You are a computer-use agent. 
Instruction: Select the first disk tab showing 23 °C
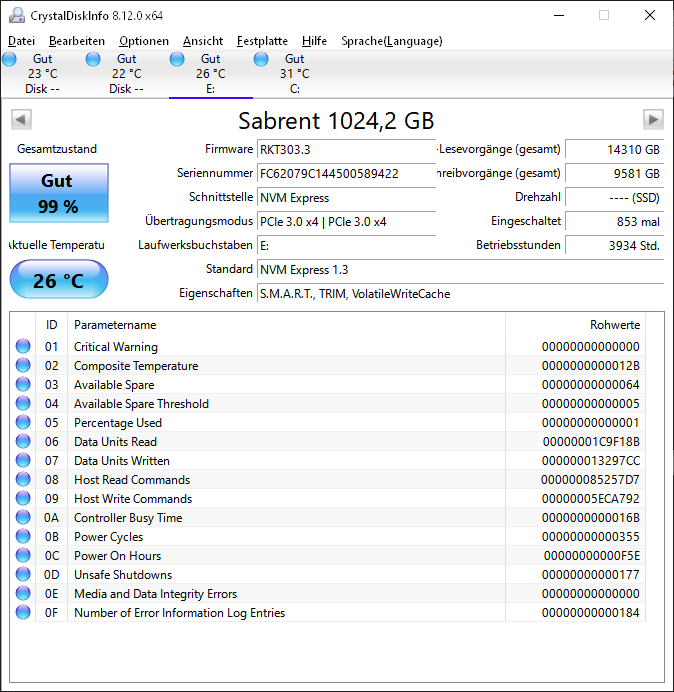42,74
